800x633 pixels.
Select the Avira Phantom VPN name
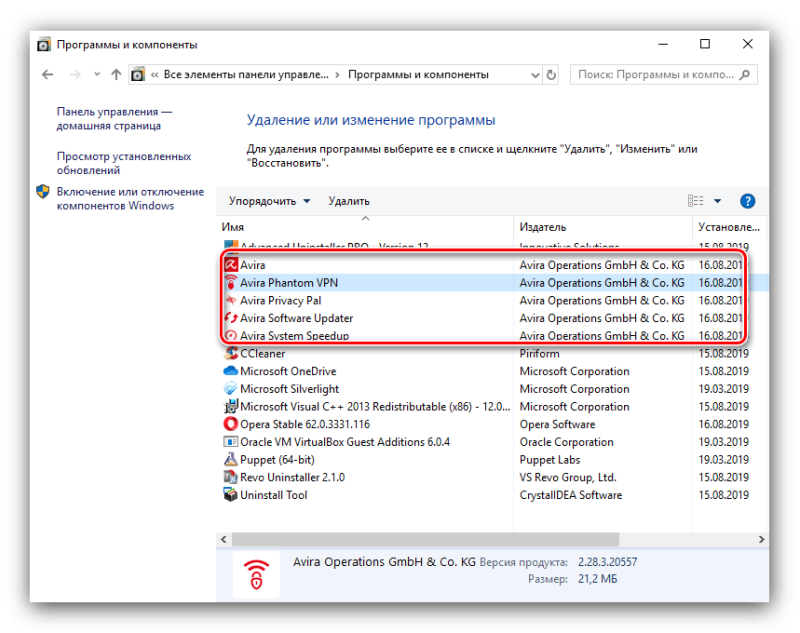tap(289, 283)
